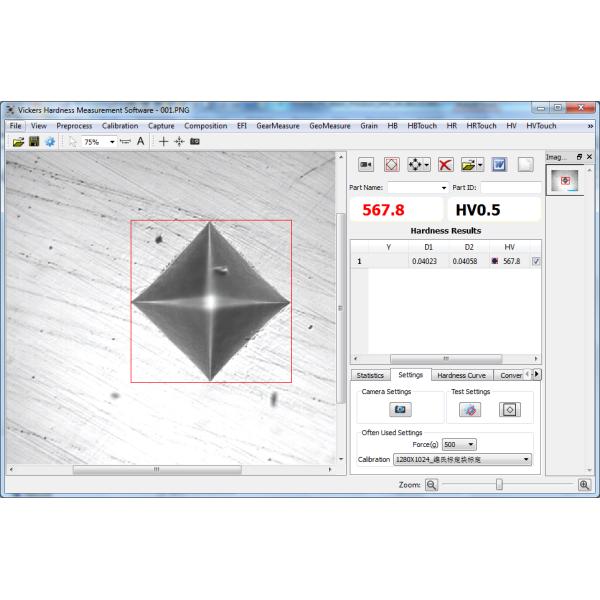Click the save disk icon in toolbar
The width and height of the screenshot is (600, 600).
(34, 142)
